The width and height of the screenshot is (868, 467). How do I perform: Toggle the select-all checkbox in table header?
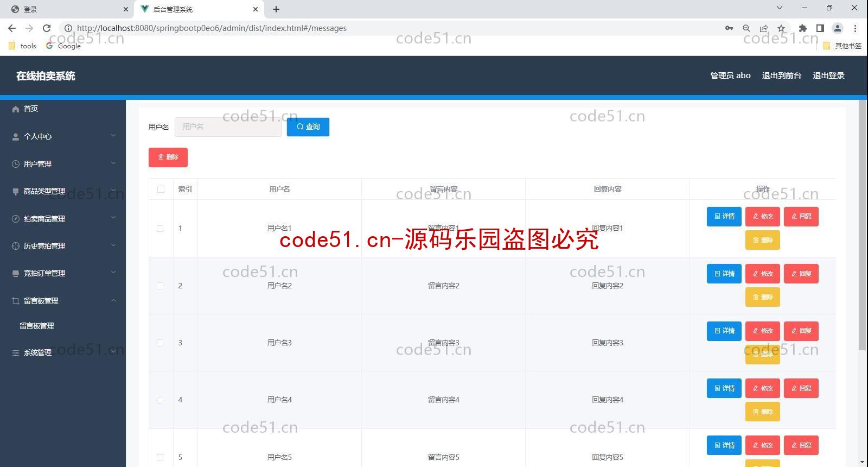[x=161, y=190]
